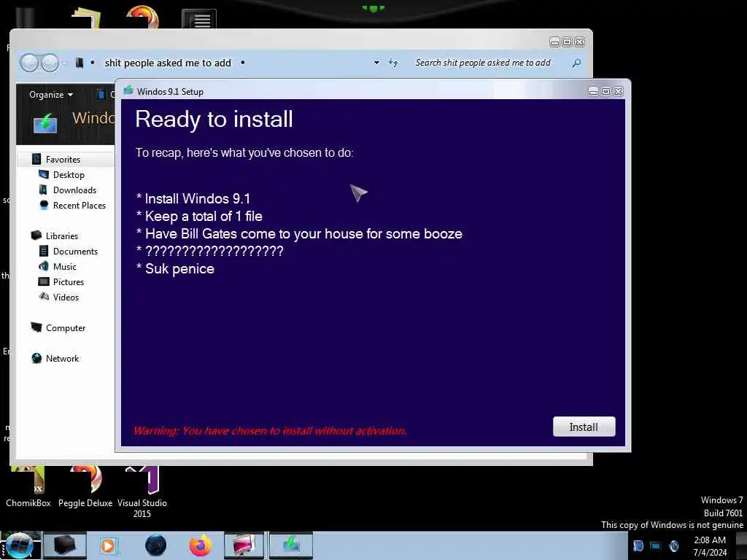This screenshot has width=747, height=560.
Task: Open media player from taskbar
Action: pos(109,545)
